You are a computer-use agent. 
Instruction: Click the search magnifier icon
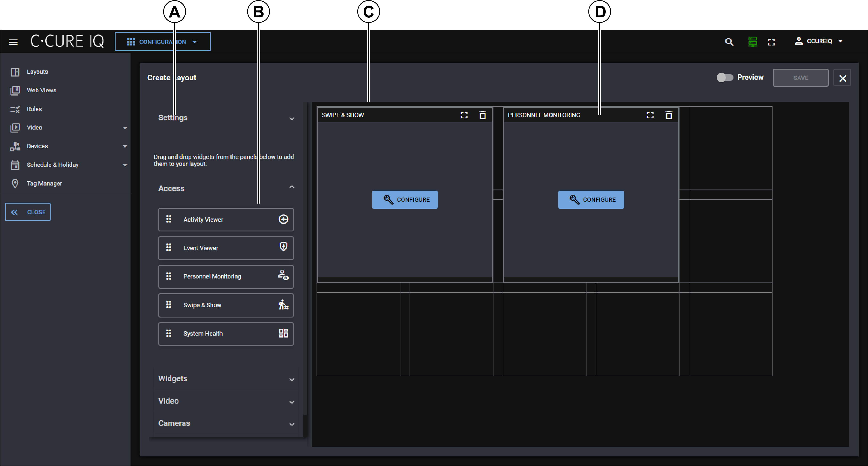click(x=729, y=42)
